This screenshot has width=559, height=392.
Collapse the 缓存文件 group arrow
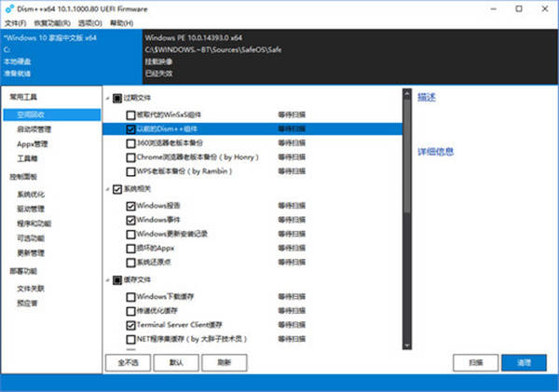[108, 279]
